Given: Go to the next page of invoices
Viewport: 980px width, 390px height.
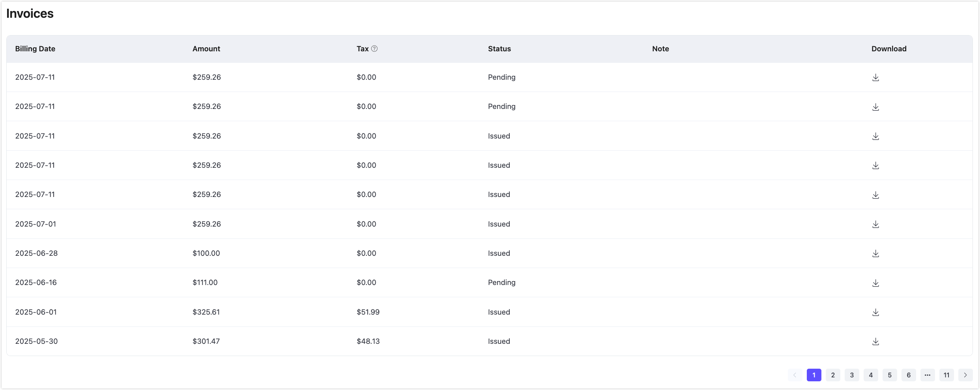Looking at the screenshot, I should tap(965, 375).
